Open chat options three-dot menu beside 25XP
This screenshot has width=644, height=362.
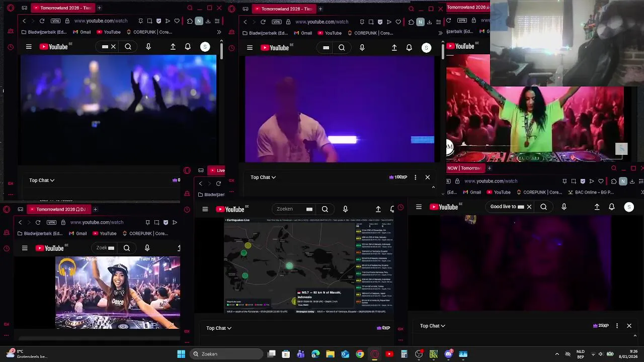[617, 326]
